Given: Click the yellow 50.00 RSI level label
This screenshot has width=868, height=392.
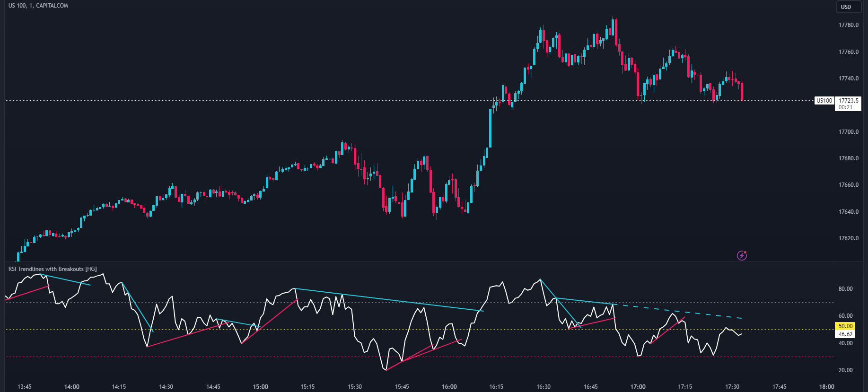Looking at the screenshot, I should pos(845,326).
